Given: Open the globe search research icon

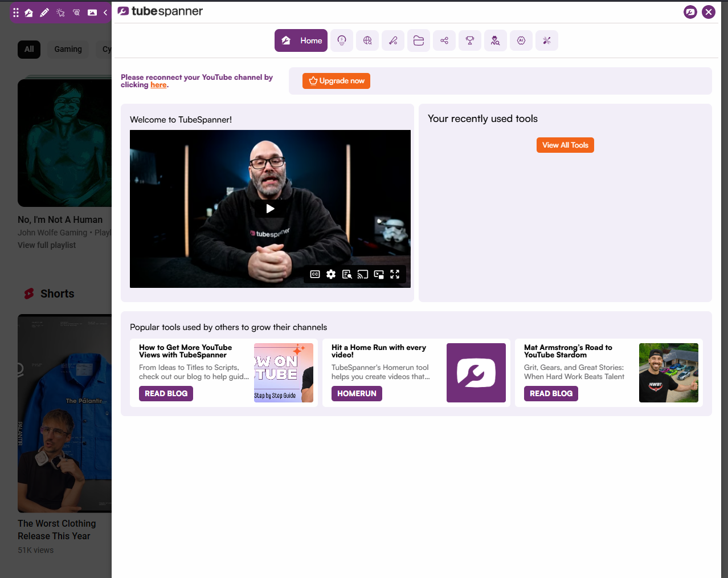Looking at the screenshot, I should click(367, 40).
